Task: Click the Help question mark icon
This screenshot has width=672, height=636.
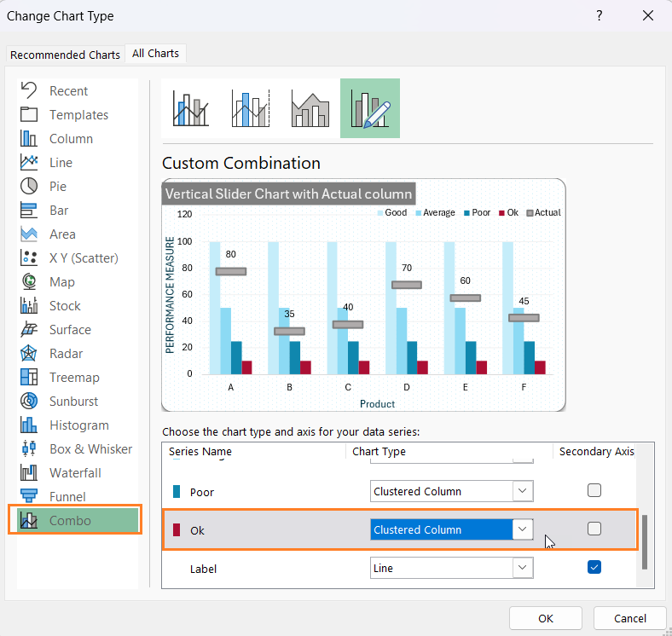Action: (600, 16)
